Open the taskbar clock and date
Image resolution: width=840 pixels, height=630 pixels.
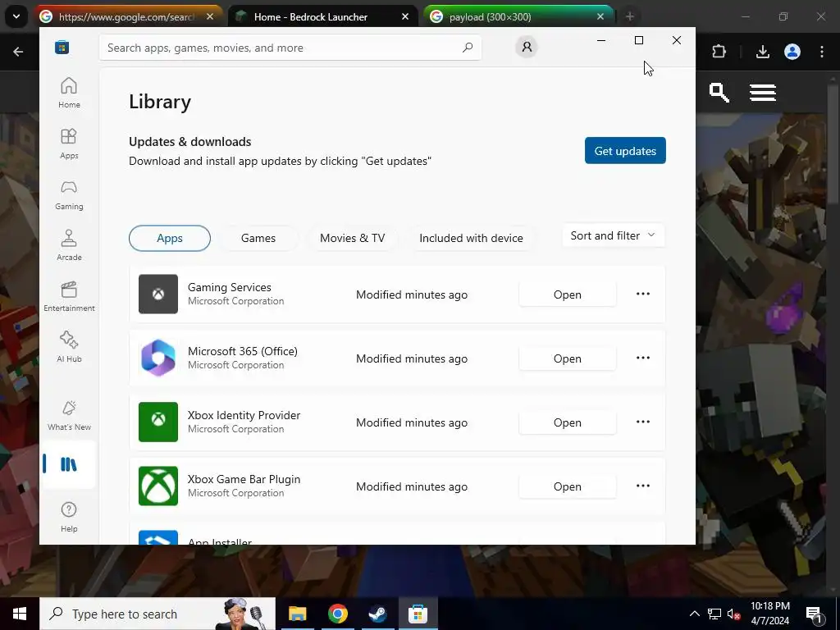[x=769, y=614]
